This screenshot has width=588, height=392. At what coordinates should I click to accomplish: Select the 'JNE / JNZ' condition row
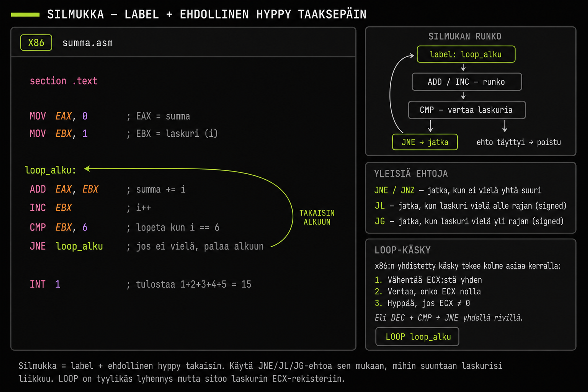click(458, 190)
